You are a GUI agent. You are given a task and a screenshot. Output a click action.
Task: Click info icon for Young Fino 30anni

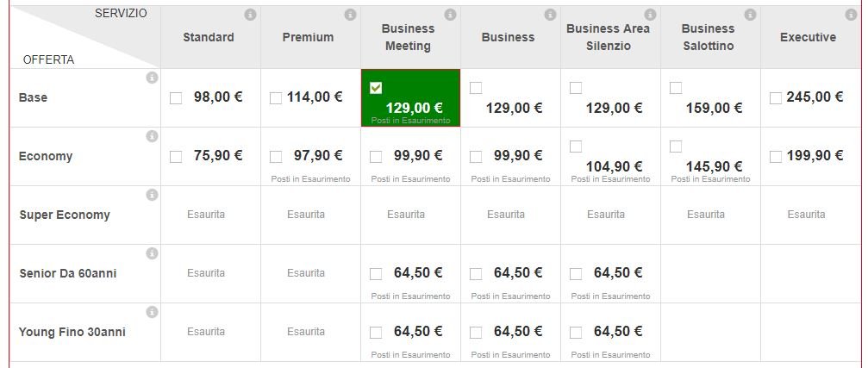(x=152, y=312)
